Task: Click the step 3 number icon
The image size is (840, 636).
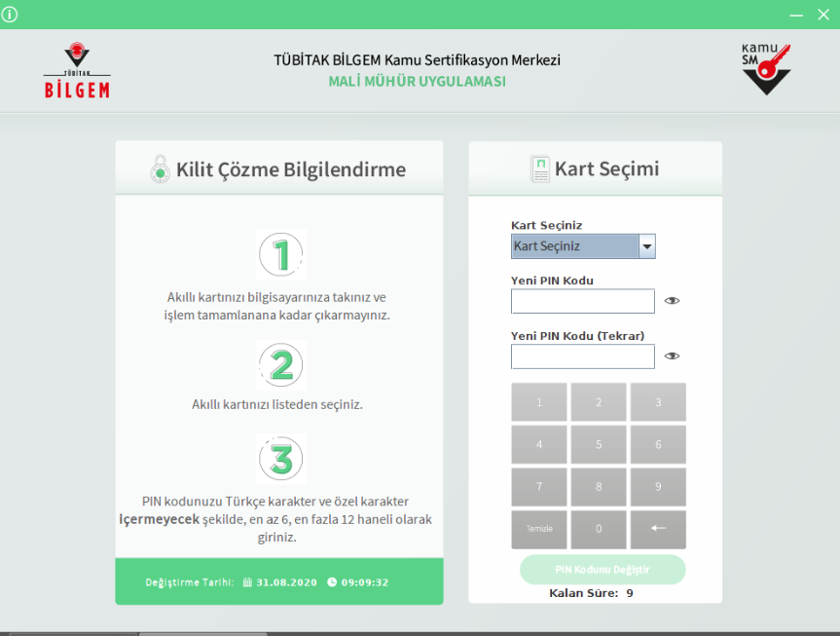Action: [x=280, y=459]
